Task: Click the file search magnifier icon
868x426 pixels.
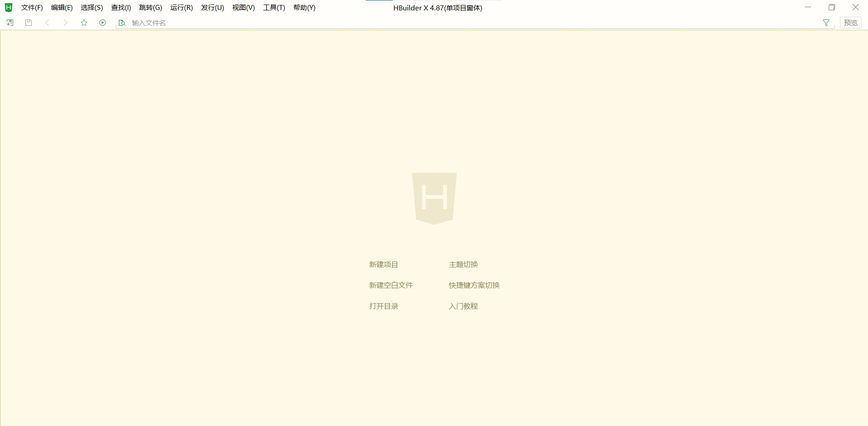Action: (x=122, y=23)
